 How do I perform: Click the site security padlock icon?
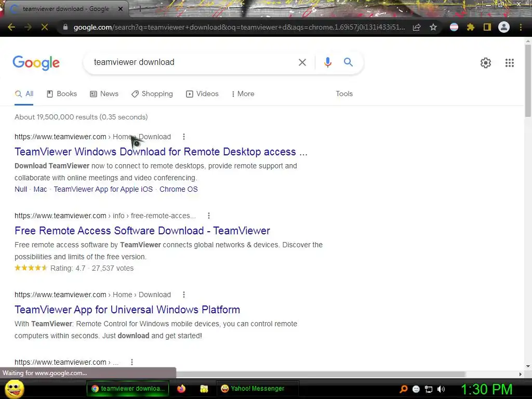65,27
